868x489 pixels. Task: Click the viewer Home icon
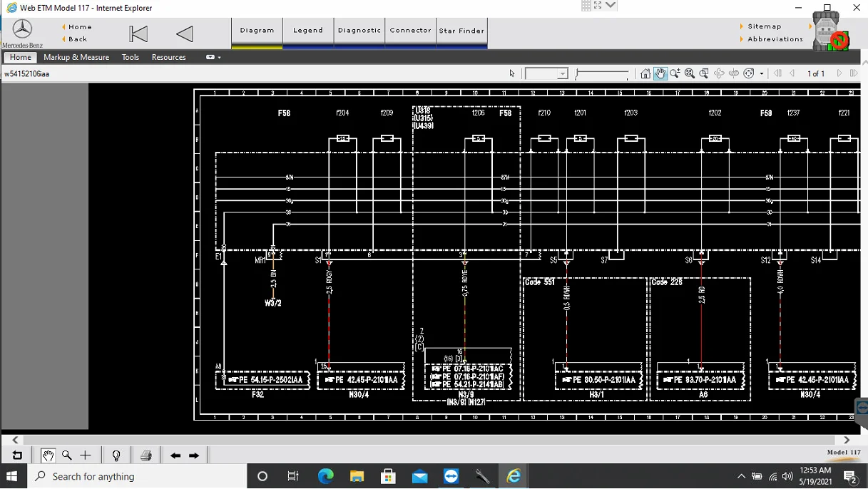click(645, 73)
